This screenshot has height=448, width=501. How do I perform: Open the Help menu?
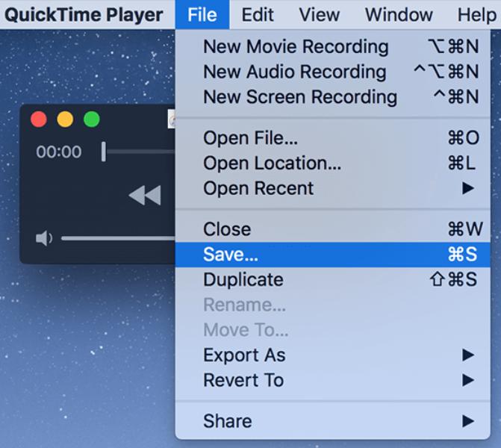476,15
